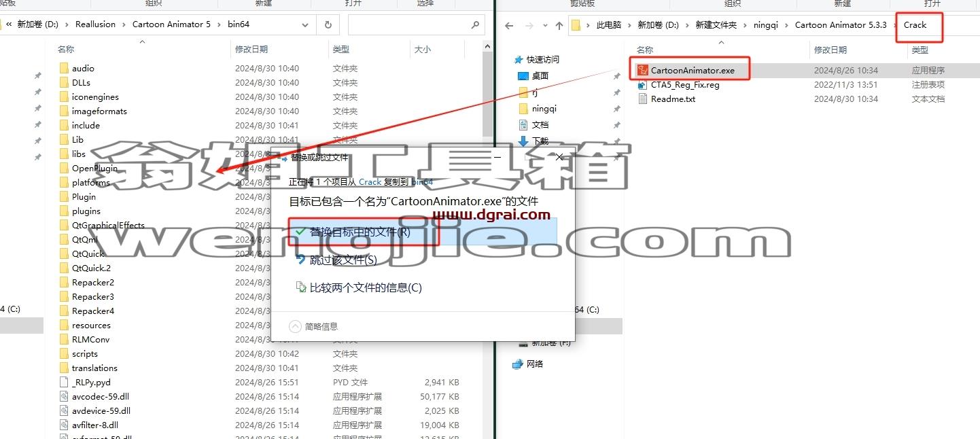Image resolution: width=980 pixels, height=439 pixels.
Task: Navigate to 此电脑 in the Crack breadcrumb
Action: (x=608, y=25)
